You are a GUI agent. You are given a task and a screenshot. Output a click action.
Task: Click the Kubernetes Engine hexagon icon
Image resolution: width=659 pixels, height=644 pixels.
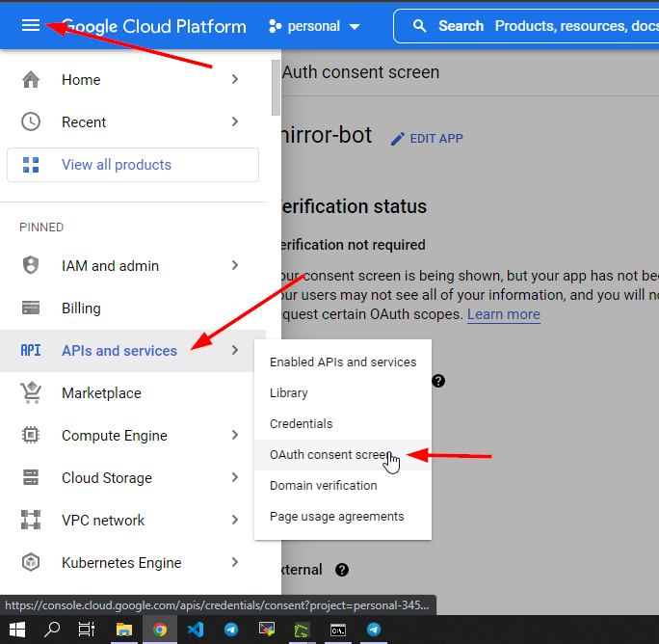(x=31, y=562)
